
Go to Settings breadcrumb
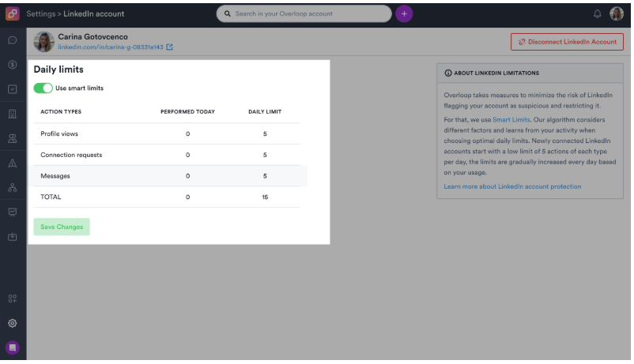[x=41, y=13]
